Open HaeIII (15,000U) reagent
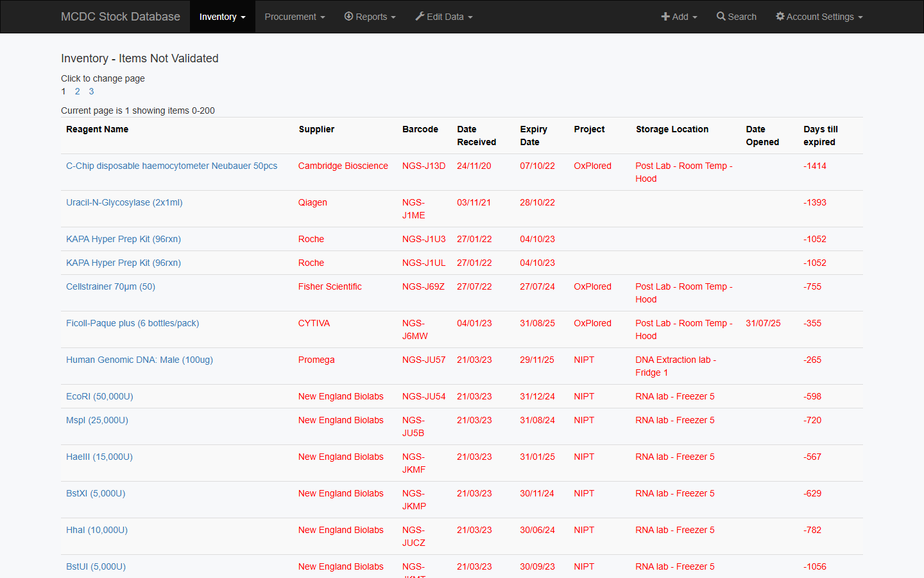Viewport: 924px width, 578px height. pyautogui.click(x=99, y=457)
